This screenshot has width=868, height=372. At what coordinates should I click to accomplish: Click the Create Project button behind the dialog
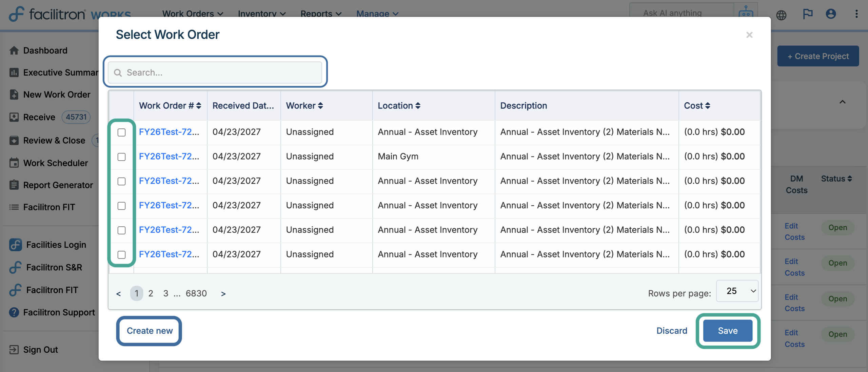pyautogui.click(x=818, y=56)
